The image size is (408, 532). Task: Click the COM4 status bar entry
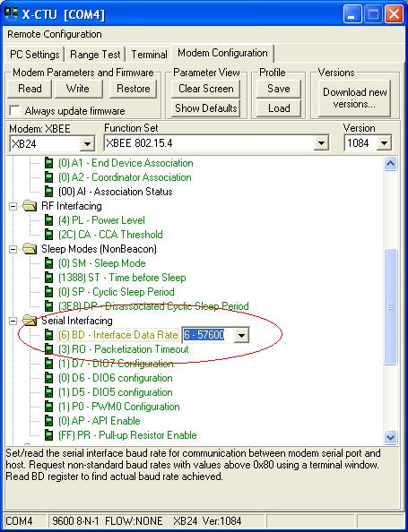(x=19, y=520)
